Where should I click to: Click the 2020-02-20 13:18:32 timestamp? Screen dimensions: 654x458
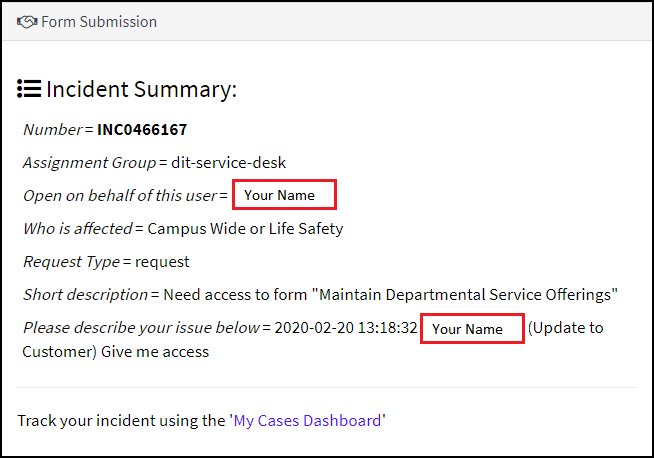(x=345, y=328)
